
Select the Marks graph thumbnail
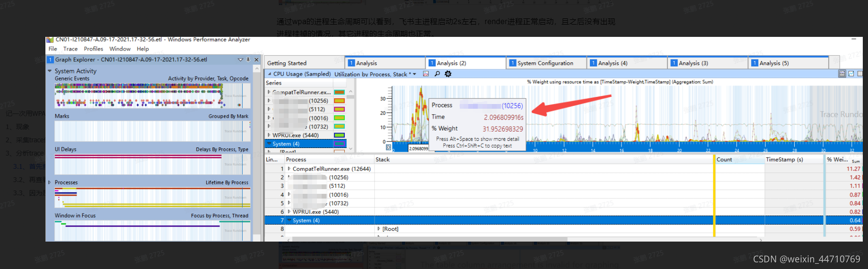(x=152, y=131)
